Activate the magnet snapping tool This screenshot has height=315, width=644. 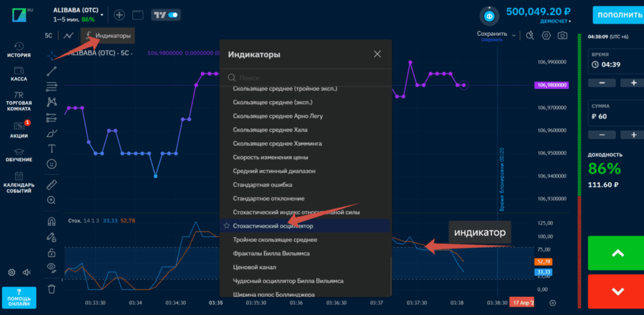tap(52, 221)
